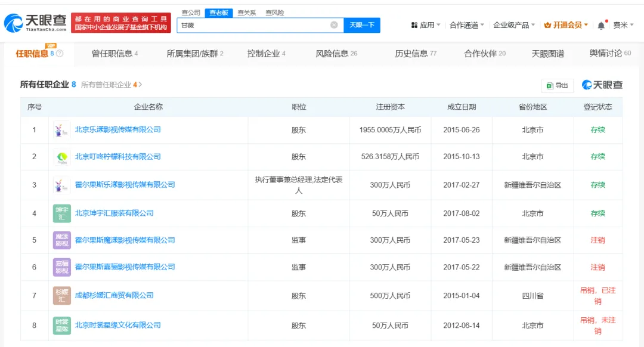644x347 pixels.
Task: Click the 魔漾影视 purple logo
Action: (61, 240)
